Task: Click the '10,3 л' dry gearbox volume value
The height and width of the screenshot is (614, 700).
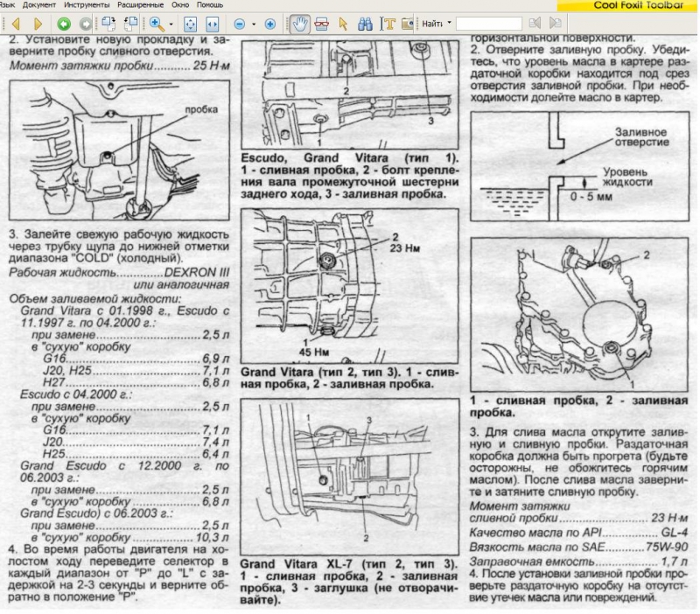Action: click(212, 538)
